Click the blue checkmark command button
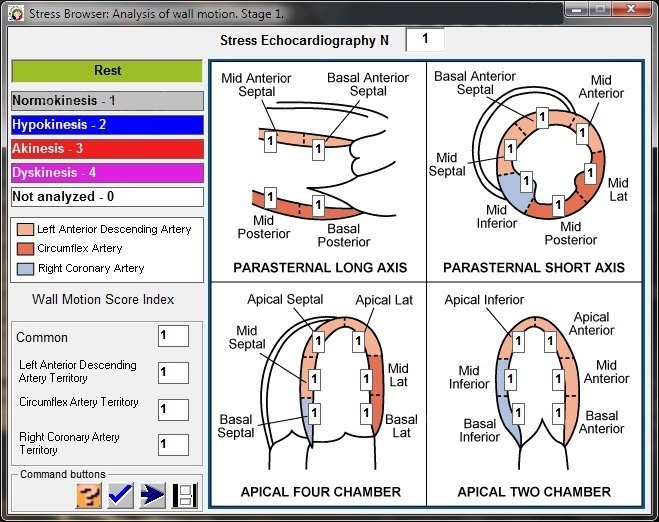This screenshot has width=659, height=522. pos(121,495)
